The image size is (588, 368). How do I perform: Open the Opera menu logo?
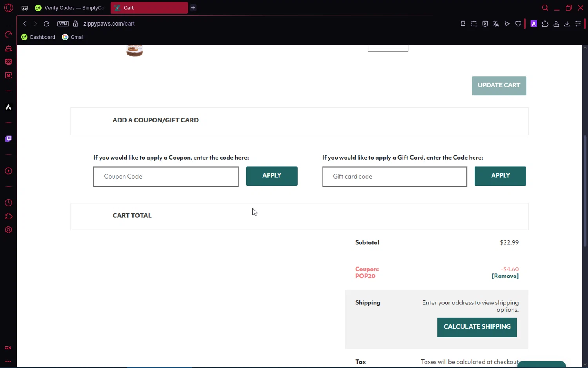8,8
